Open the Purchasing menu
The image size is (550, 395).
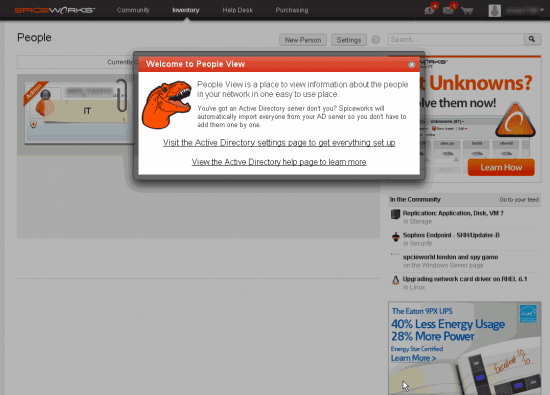(292, 10)
